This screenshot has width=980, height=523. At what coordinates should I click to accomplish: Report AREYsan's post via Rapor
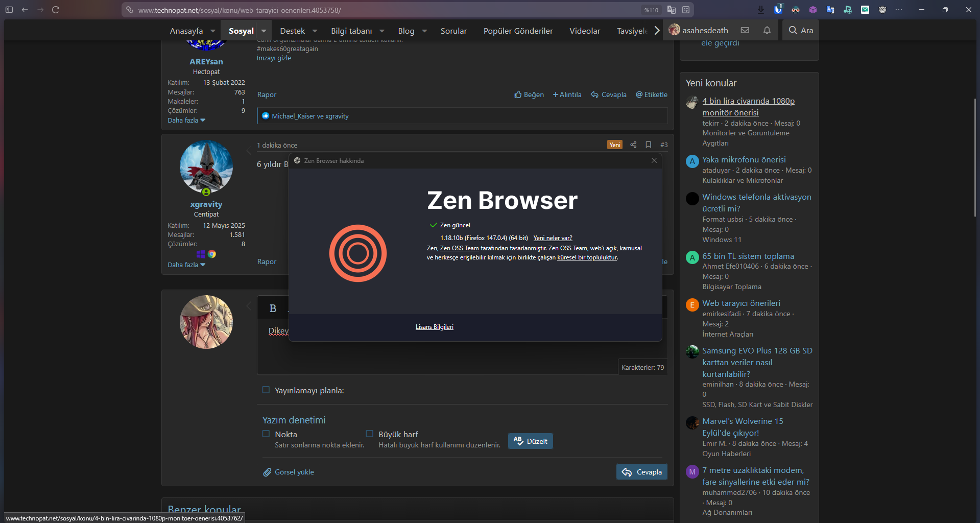[267, 94]
